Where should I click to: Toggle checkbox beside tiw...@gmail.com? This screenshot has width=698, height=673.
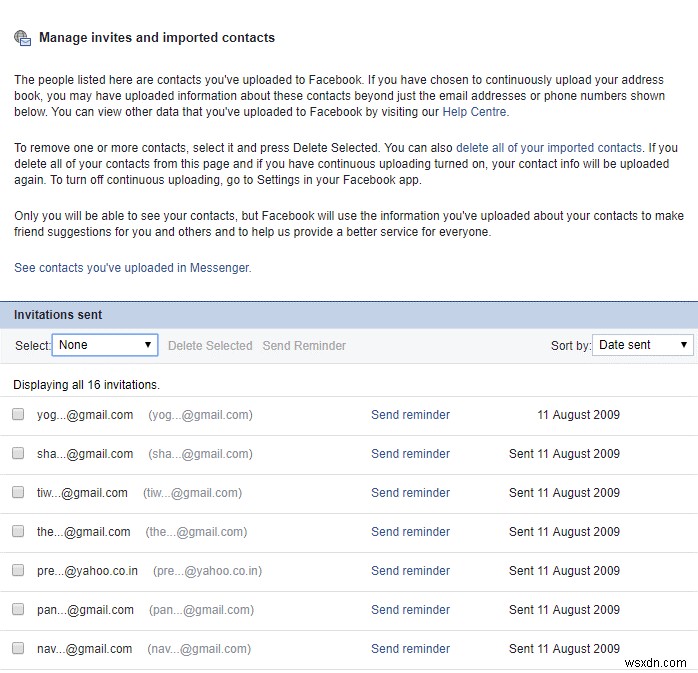(18, 492)
